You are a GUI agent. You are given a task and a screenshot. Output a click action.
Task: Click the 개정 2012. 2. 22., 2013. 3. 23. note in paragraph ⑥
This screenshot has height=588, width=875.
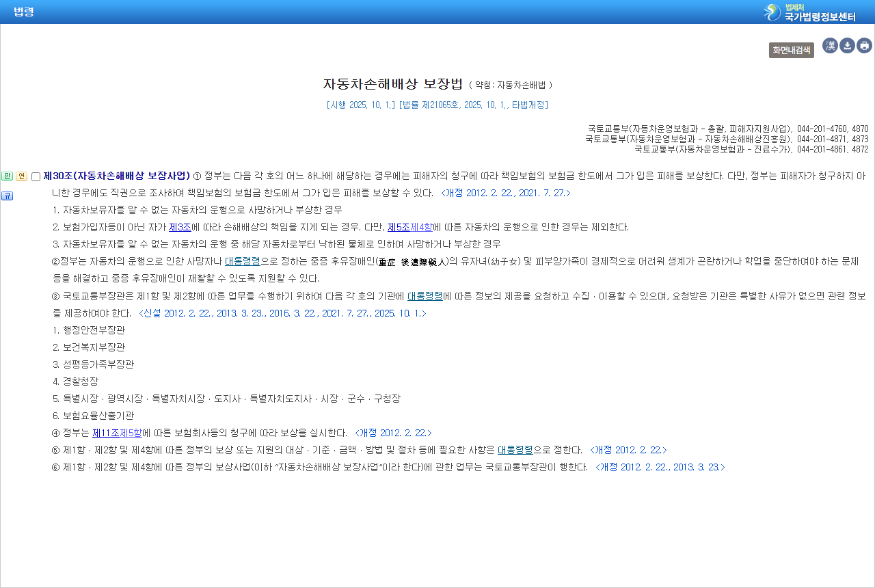coord(660,468)
